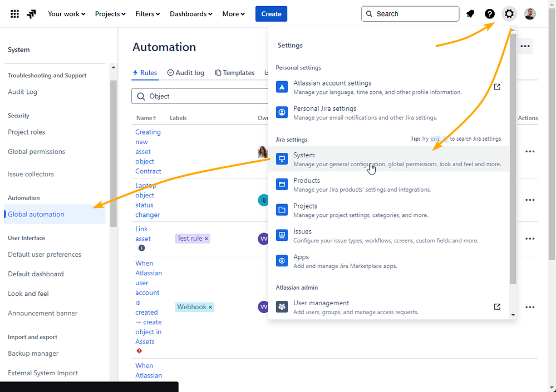Click the Personal Jira settings icon
The width and height of the screenshot is (556, 392).
tap(282, 113)
